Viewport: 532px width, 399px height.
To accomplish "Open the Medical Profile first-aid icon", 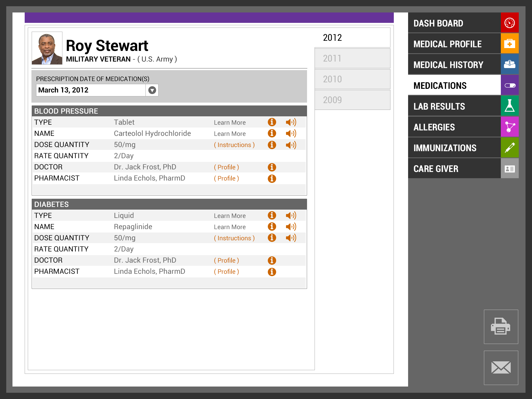I will 509,44.
